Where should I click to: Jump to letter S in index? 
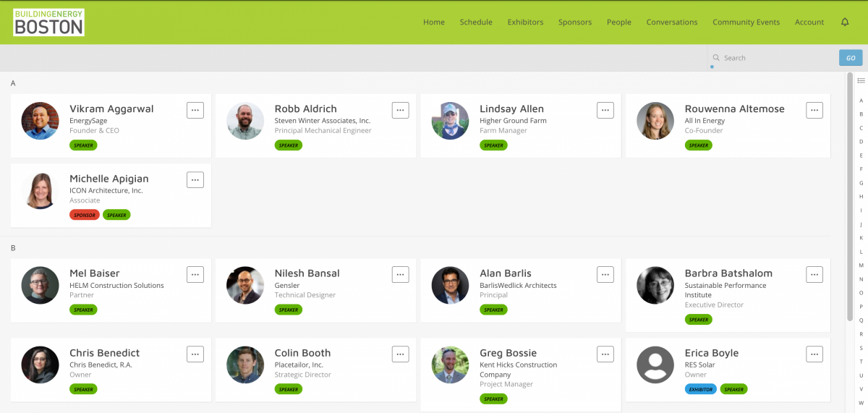click(x=861, y=348)
